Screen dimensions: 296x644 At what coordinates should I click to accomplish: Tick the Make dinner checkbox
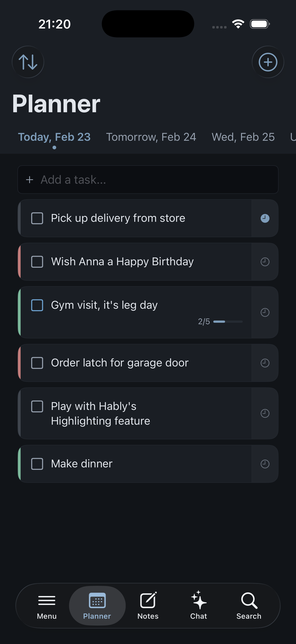tap(37, 464)
